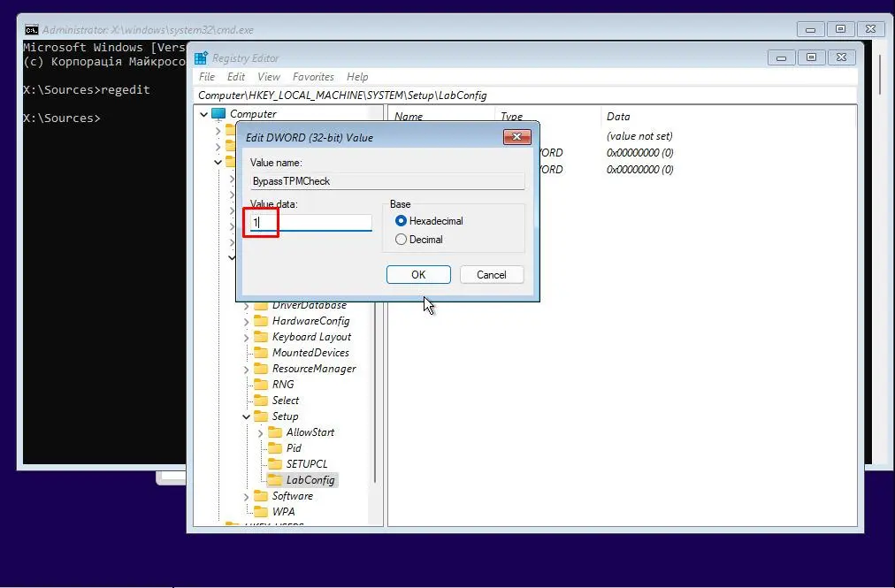Image resolution: width=895 pixels, height=588 pixels.
Task: Select the Software folder icon
Action: click(x=261, y=495)
